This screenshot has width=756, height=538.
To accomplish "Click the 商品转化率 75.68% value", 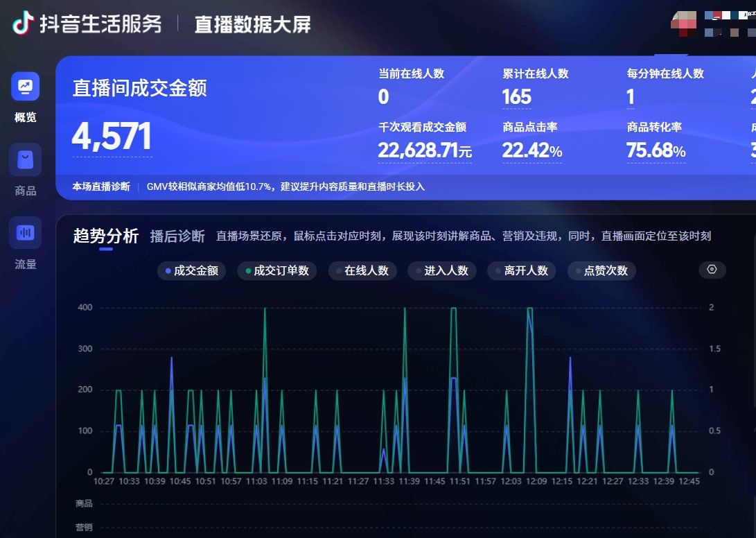I will (656, 150).
